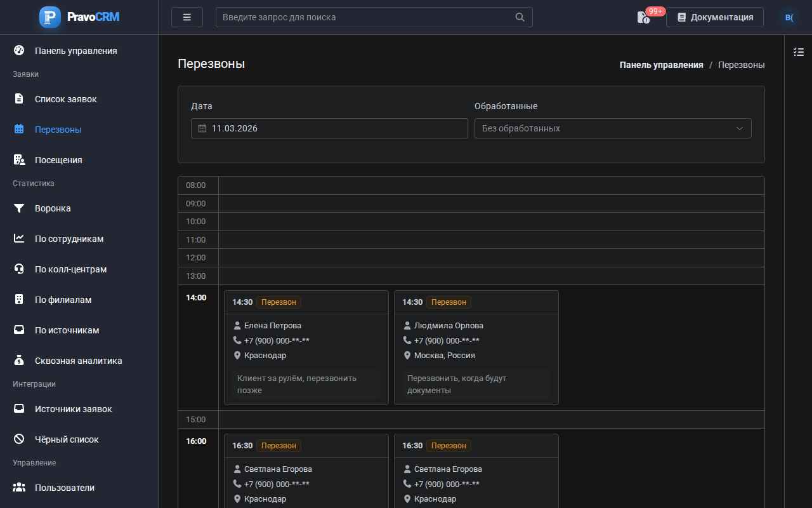Click the PravoCRM logo icon
The image size is (812, 508).
(x=50, y=17)
